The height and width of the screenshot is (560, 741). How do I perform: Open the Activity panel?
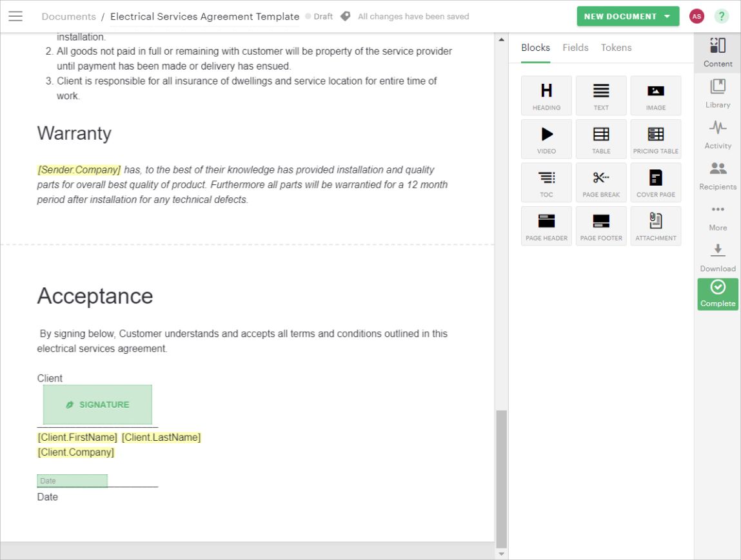(717, 133)
